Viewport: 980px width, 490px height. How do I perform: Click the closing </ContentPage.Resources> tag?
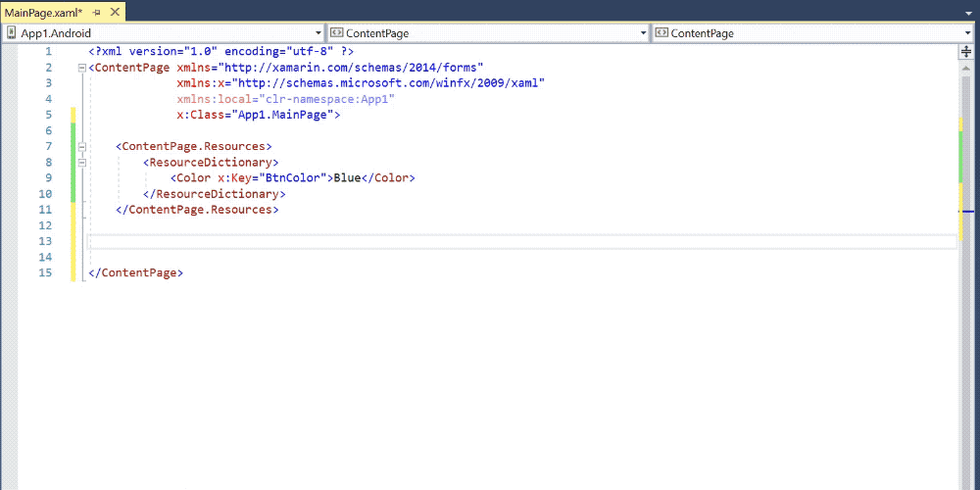[197, 210]
